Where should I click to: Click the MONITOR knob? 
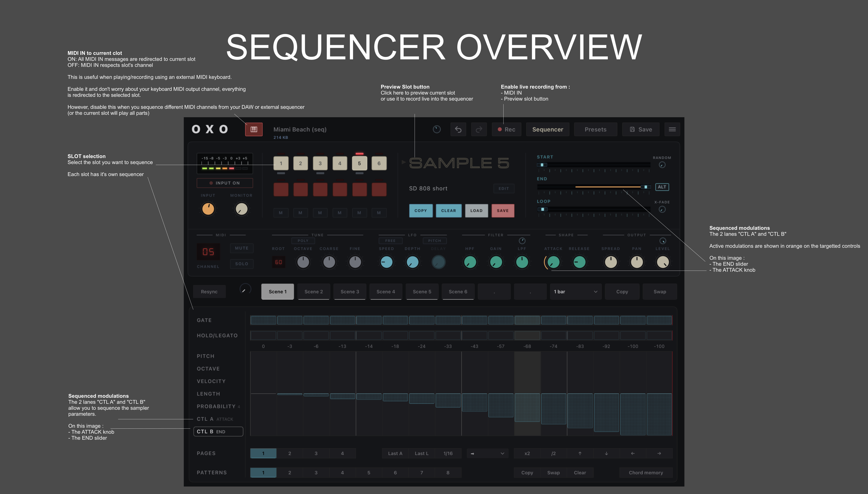pos(241,209)
